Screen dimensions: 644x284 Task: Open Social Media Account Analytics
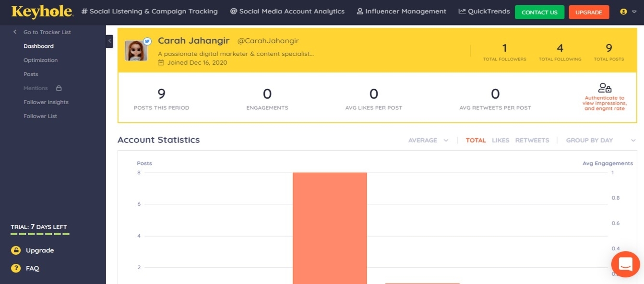[287, 12]
